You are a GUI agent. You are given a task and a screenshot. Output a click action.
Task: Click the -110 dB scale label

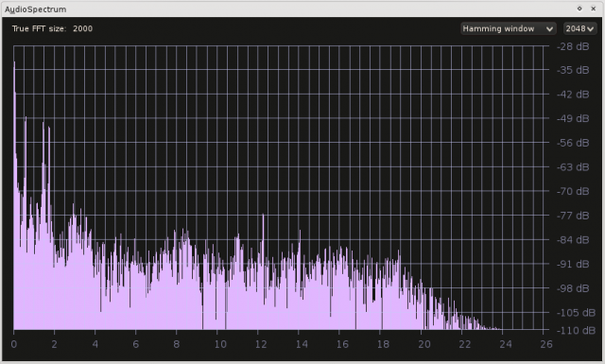[x=576, y=330]
